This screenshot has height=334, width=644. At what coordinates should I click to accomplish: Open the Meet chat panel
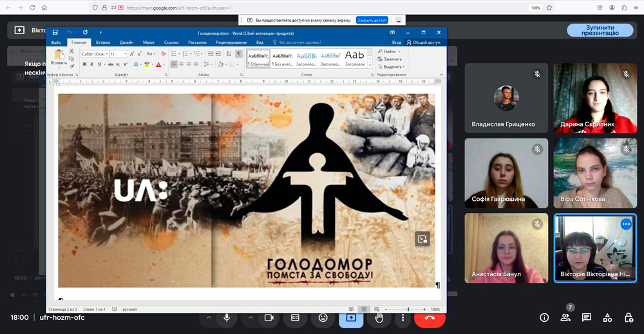pos(586,317)
